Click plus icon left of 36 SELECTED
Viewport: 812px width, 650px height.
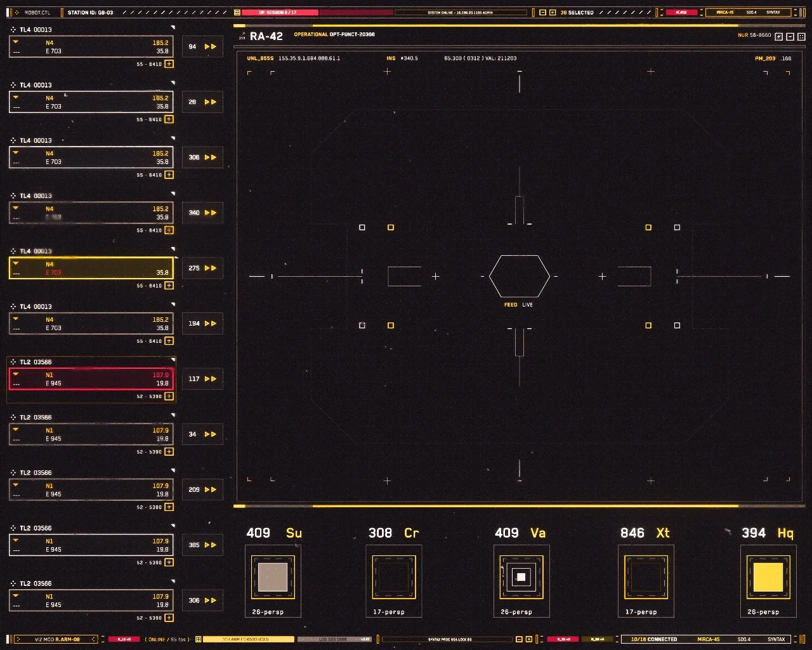[x=553, y=12]
